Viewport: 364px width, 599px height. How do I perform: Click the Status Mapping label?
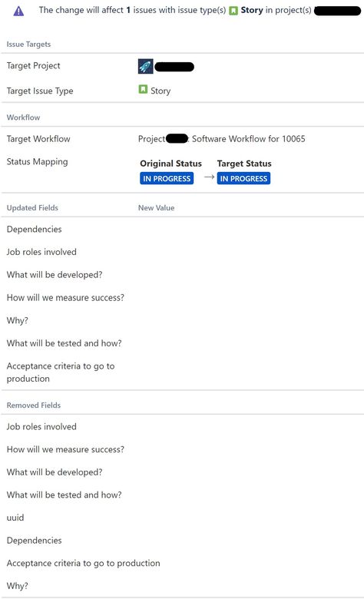click(x=37, y=162)
